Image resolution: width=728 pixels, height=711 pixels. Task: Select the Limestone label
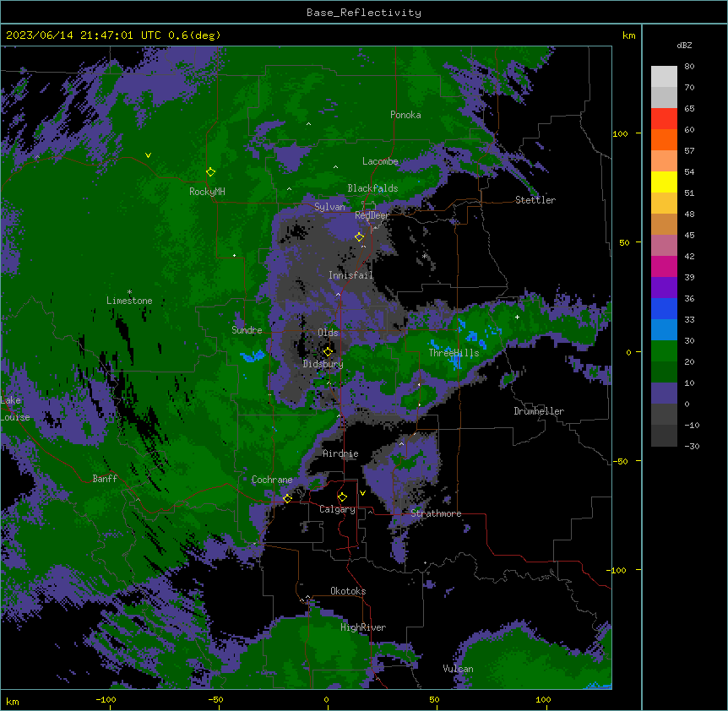pyautogui.click(x=129, y=301)
